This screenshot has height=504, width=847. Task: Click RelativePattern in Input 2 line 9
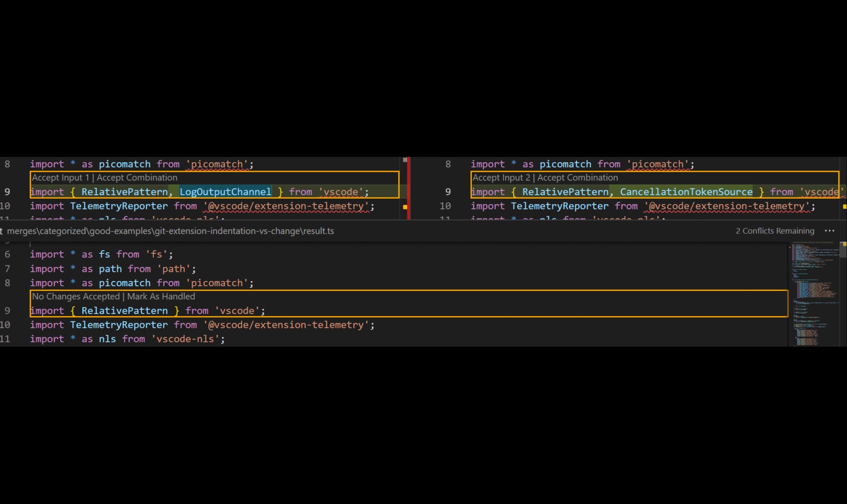[565, 192]
